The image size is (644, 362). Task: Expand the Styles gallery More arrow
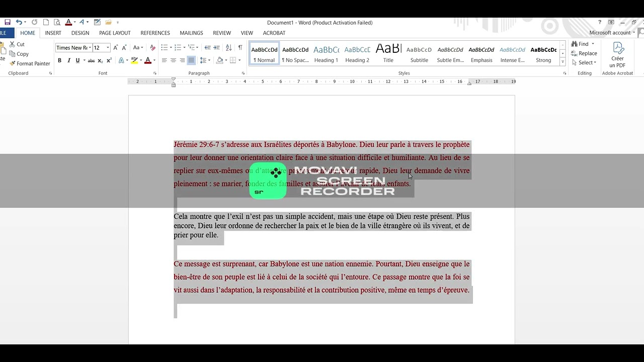click(x=562, y=62)
